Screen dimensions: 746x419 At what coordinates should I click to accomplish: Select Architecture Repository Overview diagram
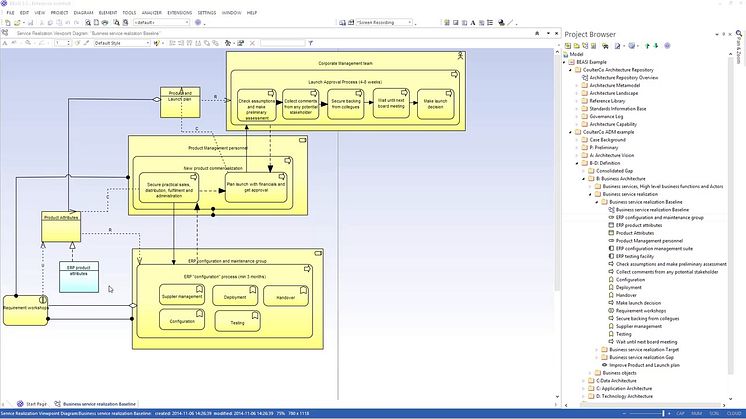tap(623, 78)
